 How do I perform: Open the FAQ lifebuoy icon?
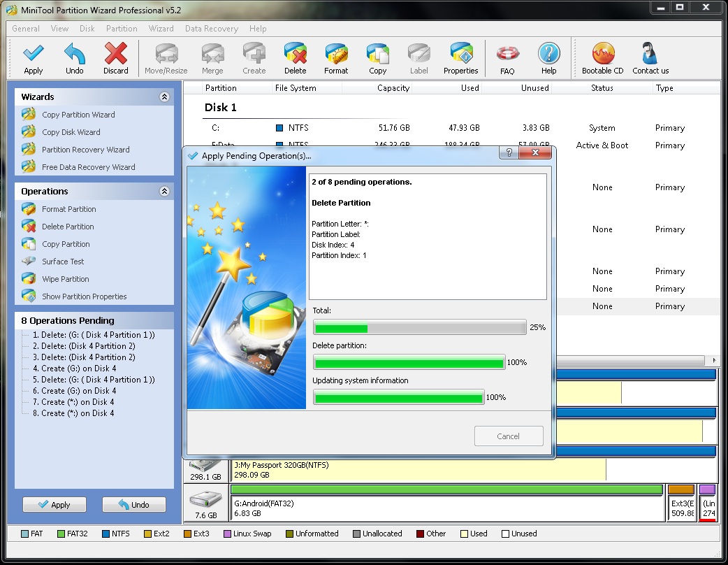click(507, 54)
